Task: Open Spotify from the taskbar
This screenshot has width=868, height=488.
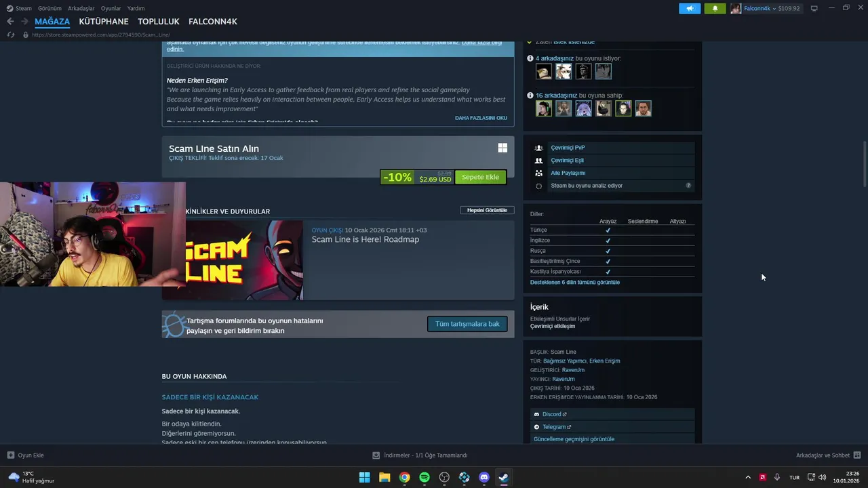Action: (x=425, y=477)
